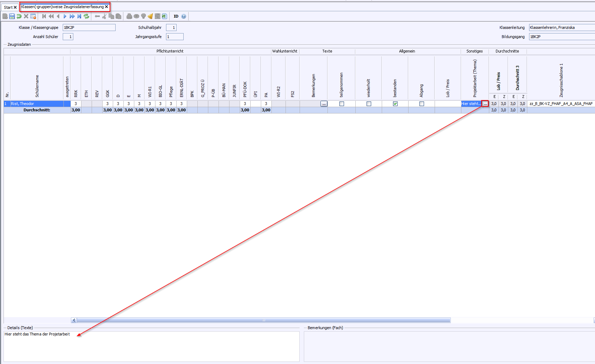
Task: Click the Excel export icon
Action: point(164,16)
